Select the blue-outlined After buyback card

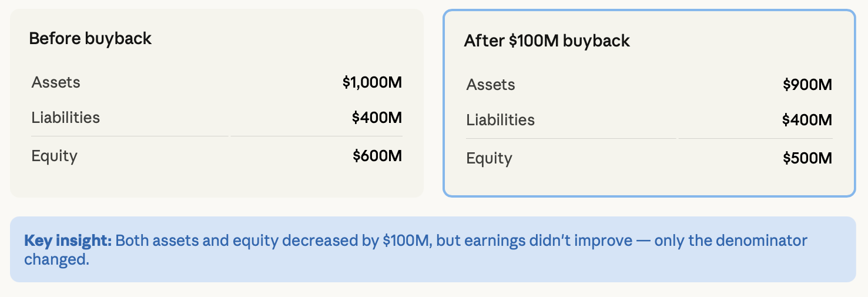[649, 103]
